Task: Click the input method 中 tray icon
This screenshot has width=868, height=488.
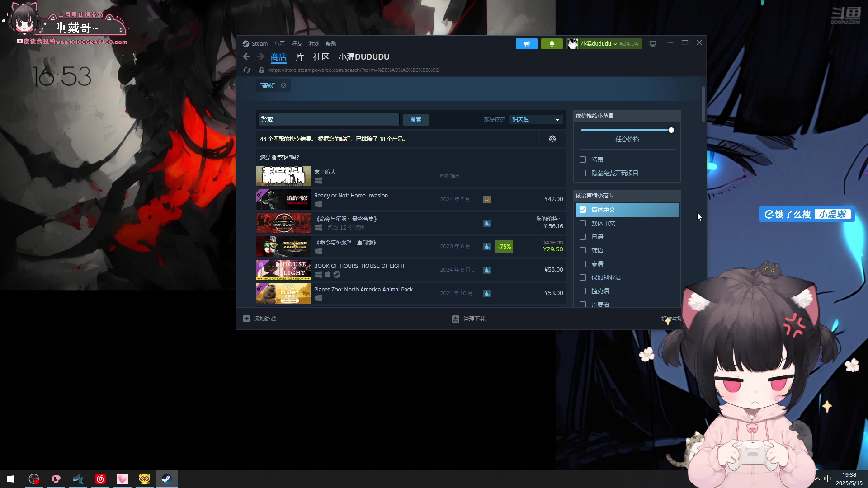Action: 827,479
